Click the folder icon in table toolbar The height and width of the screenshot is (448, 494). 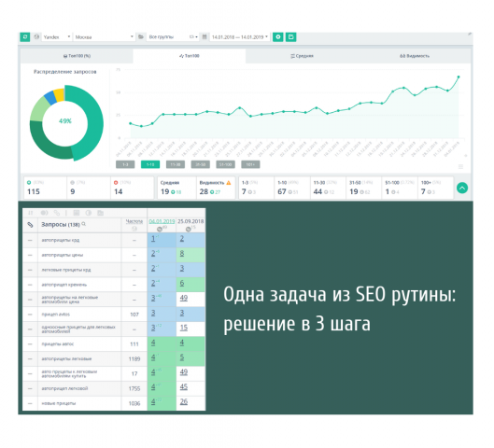101,213
